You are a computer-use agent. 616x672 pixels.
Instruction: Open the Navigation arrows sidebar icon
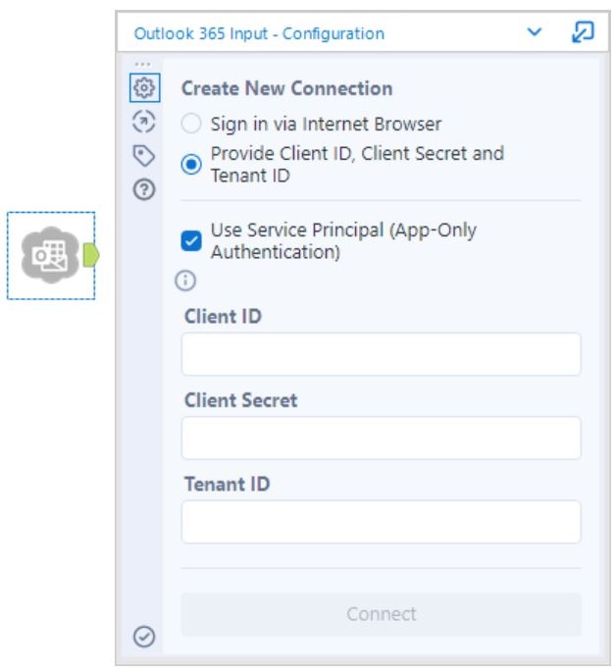click(144, 122)
